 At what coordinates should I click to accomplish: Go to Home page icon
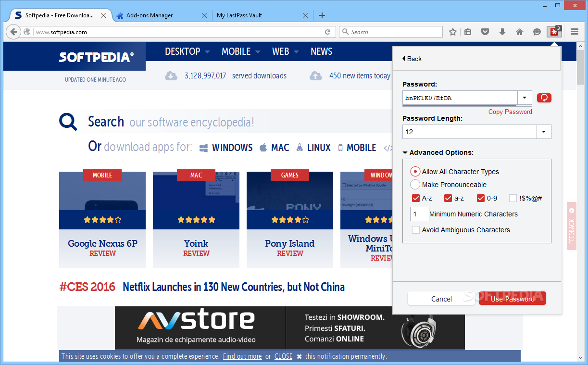(x=519, y=32)
